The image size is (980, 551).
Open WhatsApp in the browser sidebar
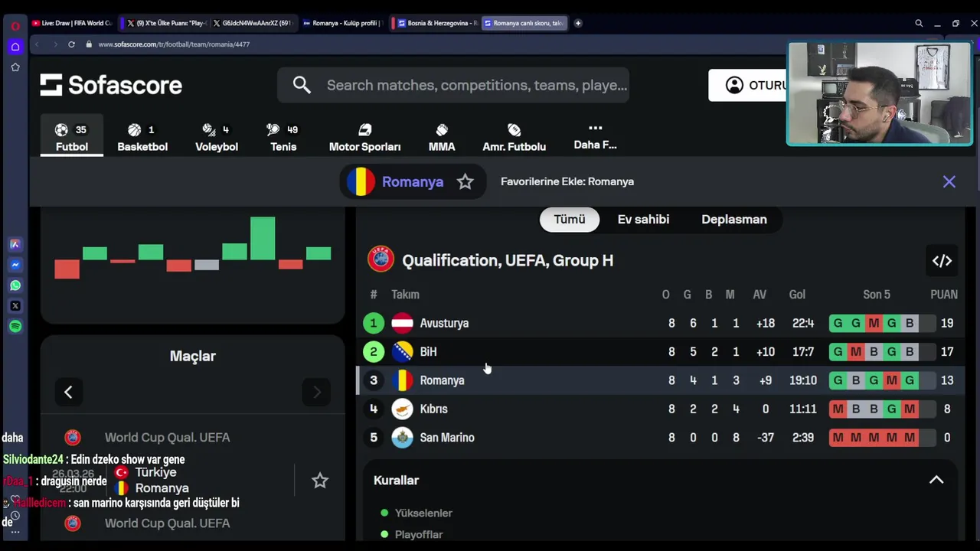tap(15, 285)
